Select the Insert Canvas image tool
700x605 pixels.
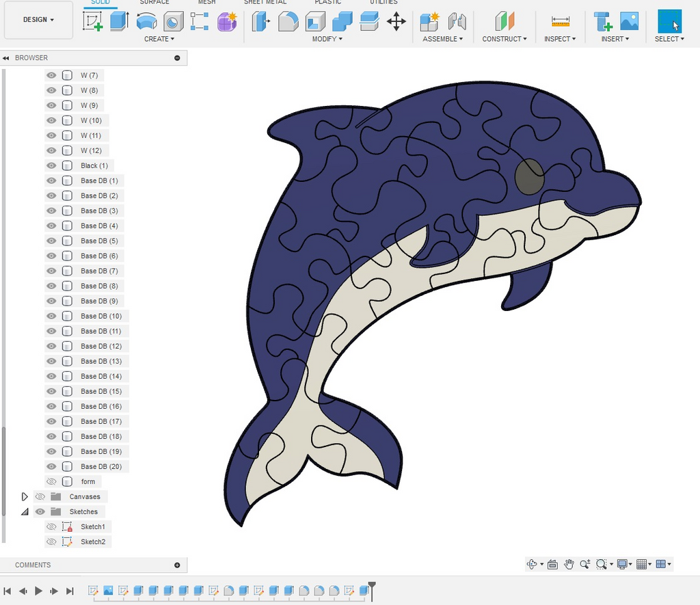[629, 21]
